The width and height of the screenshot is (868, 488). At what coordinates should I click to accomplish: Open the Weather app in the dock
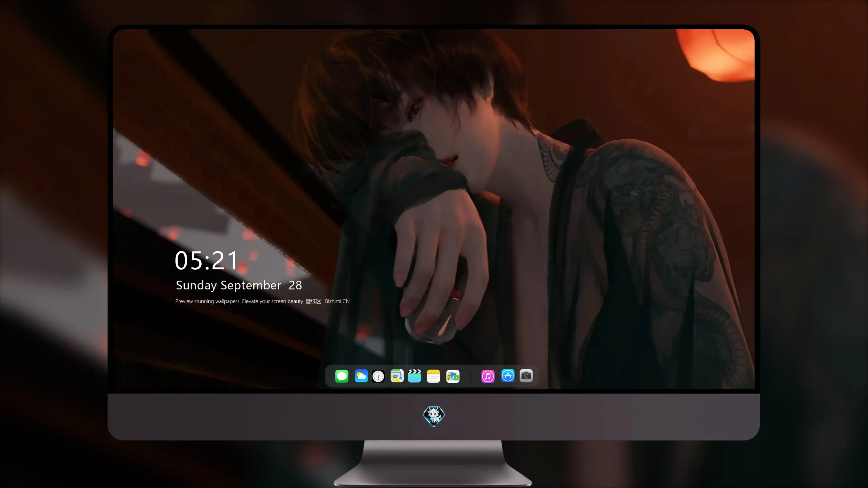(x=361, y=376)
